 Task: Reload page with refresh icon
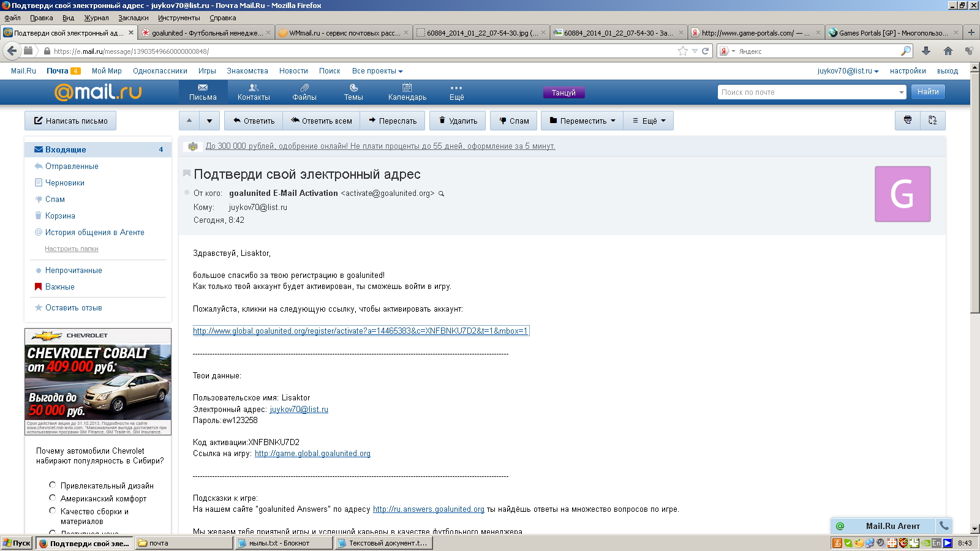click(705, 51)
